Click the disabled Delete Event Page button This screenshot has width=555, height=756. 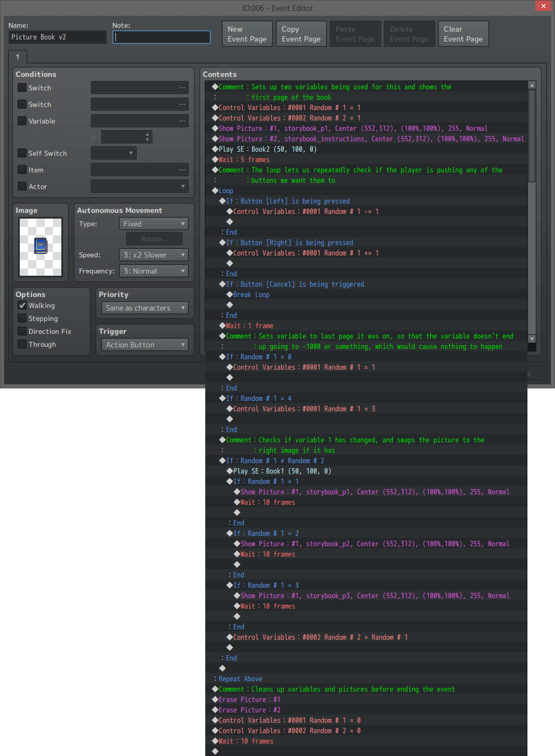pyautogui.click(x=409, y=34)
